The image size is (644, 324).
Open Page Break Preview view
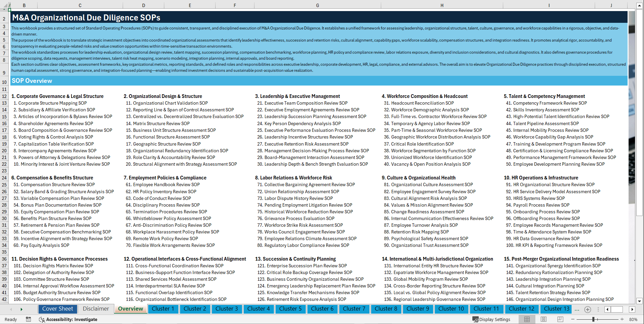560,319
